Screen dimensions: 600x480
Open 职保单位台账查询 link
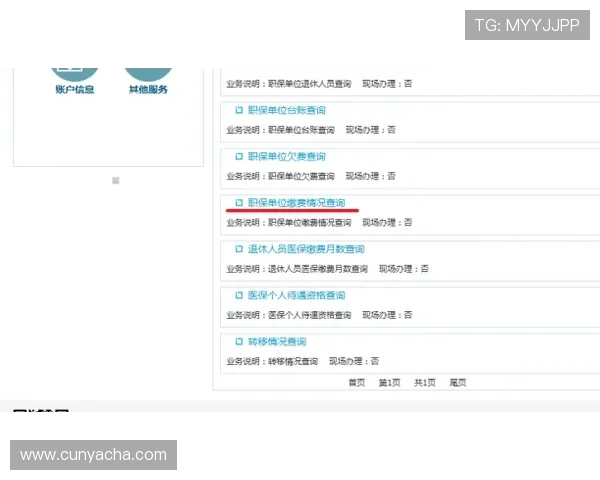click(287, 110)
